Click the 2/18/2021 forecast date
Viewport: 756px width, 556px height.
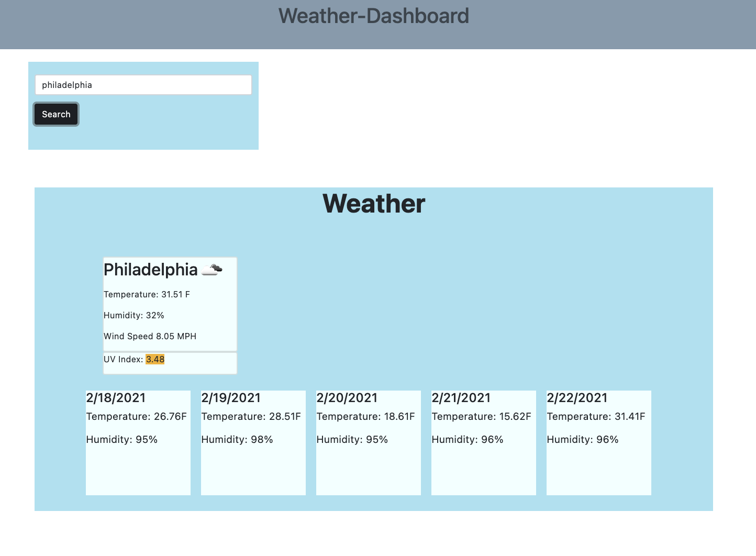coord(116,398)
